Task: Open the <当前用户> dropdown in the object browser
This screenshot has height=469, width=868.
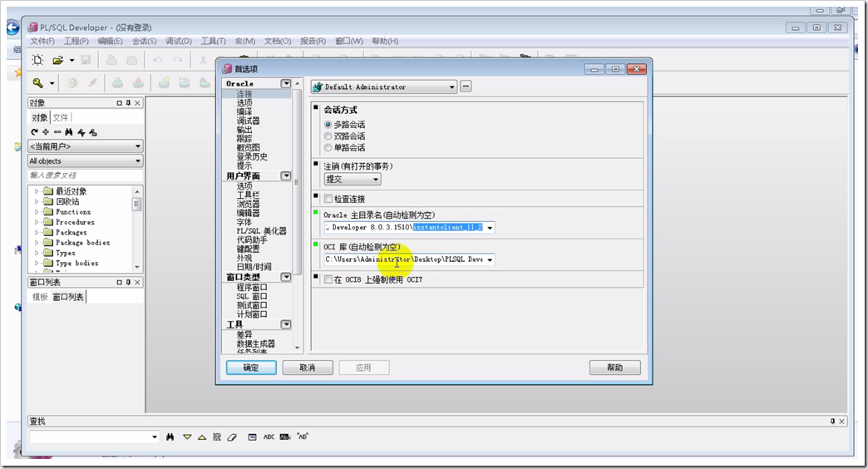Action: [x=138, y=146]
